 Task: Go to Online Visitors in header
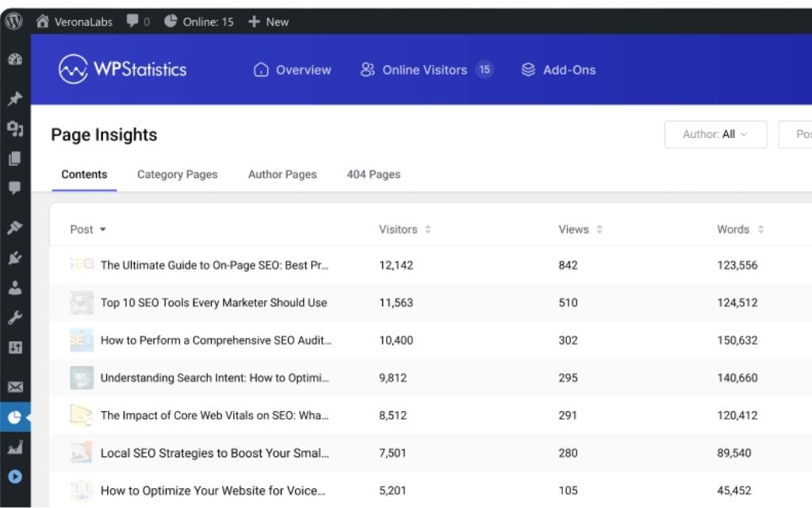tap(425, 70)
